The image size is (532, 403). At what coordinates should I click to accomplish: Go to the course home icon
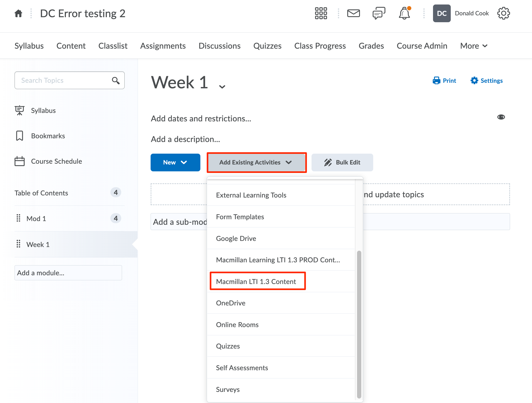[18, 13]
